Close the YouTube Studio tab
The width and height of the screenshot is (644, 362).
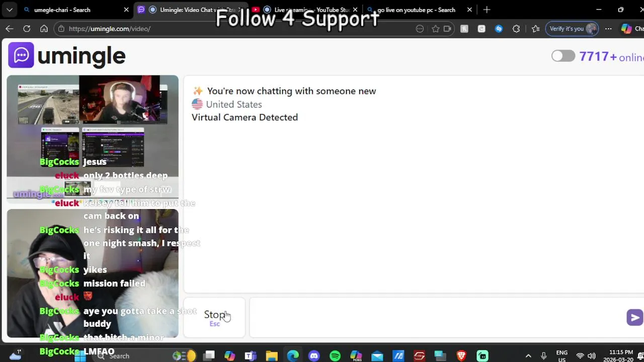coord(356,10)
